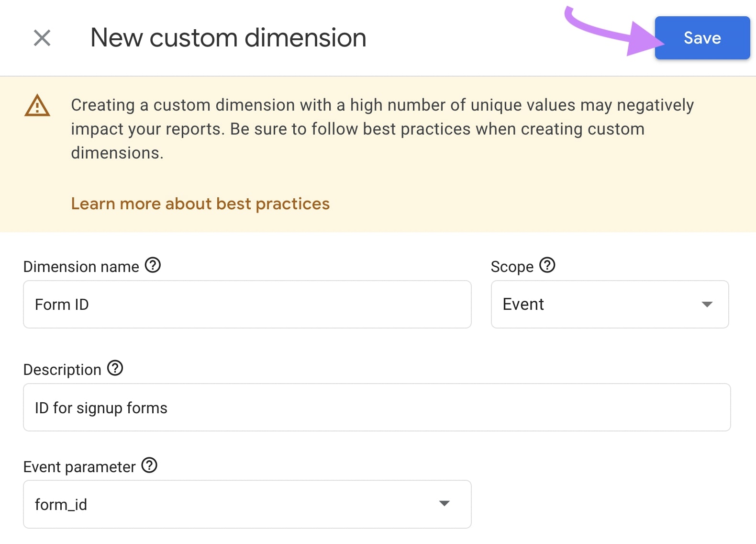756x544 pixels.
Task: Show help for Dimension name
Action: click(153, 265)
